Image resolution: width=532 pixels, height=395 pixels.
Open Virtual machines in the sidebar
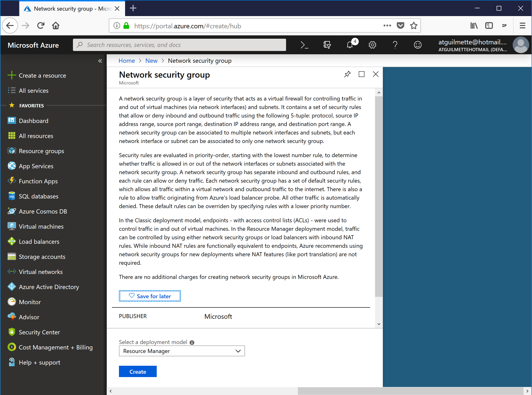(41, 227)
